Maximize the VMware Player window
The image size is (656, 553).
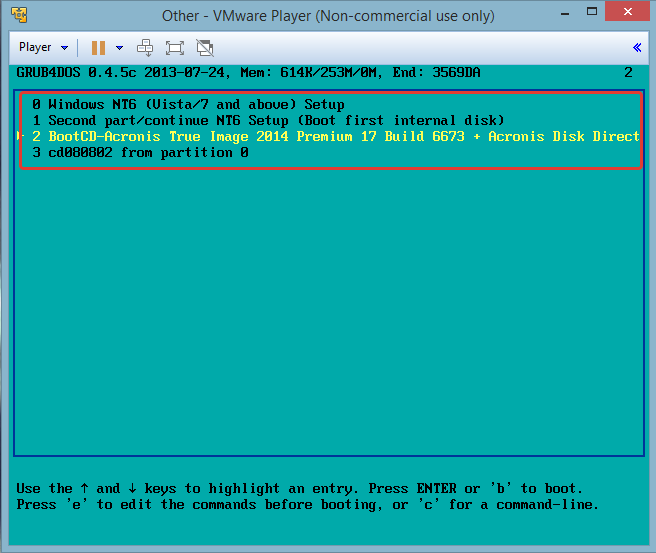pos(592,11)
